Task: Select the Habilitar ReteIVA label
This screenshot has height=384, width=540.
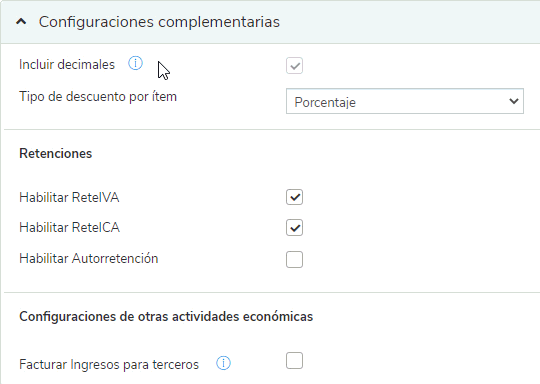Action: click(69, 197)
